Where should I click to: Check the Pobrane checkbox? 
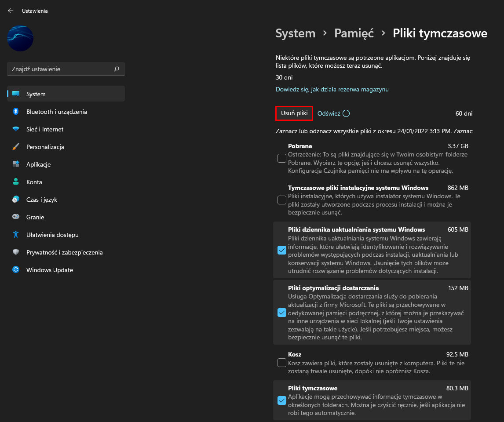point(281,158)
